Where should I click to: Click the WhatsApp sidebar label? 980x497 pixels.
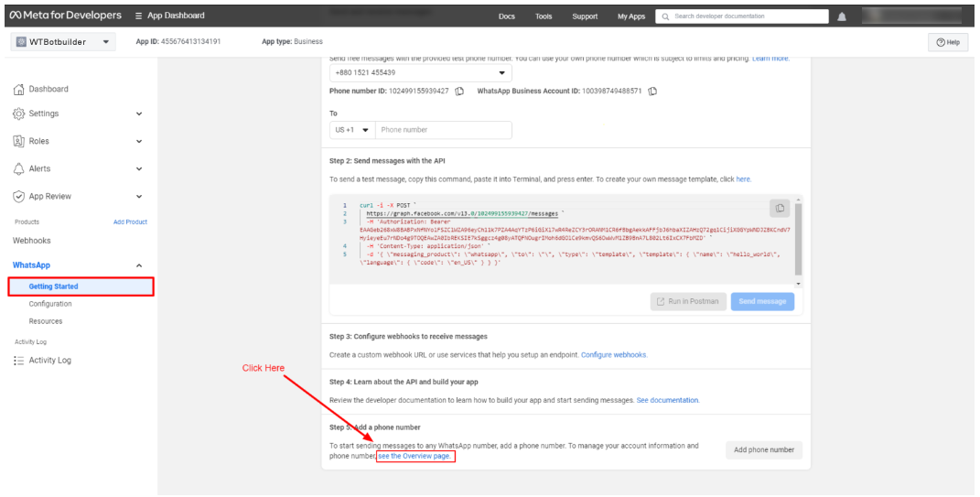pos(31,265)
